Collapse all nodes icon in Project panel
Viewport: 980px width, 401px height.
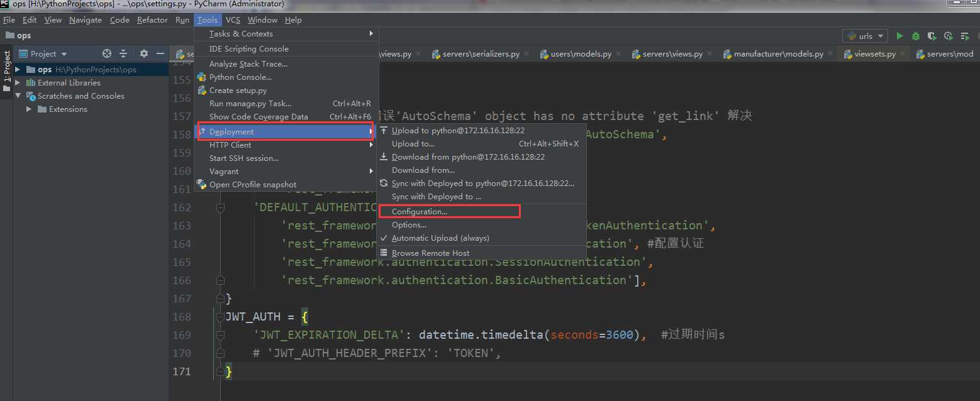pos(123,53)
